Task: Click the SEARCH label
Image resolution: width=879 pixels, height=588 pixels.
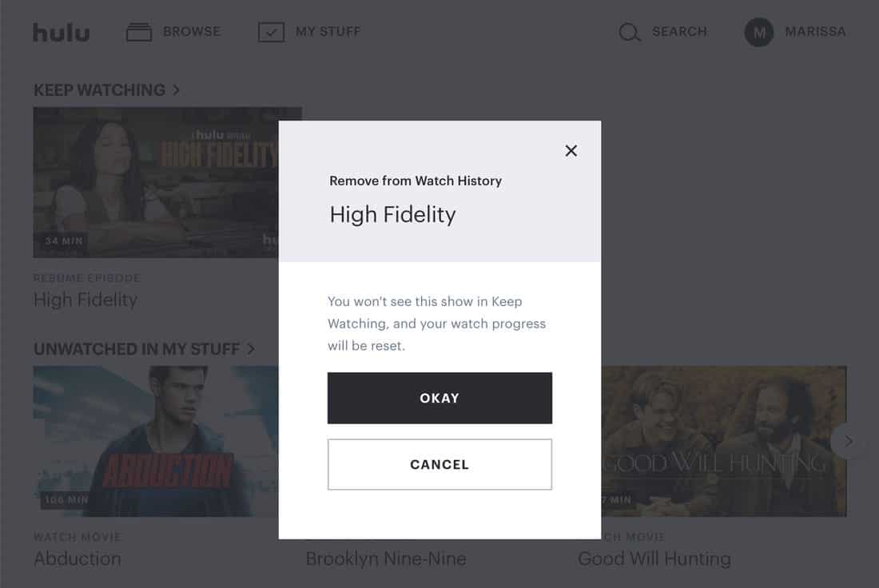Action: pyautogui.click(x=679, y=32)
